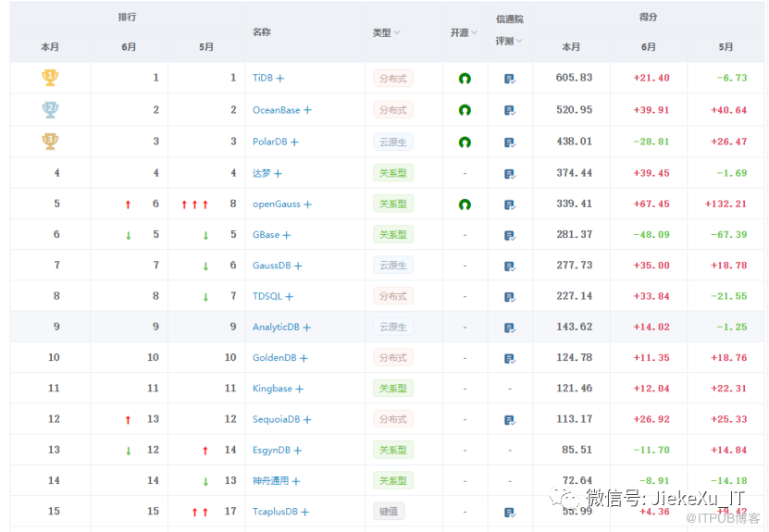Open the evaluation report icon for SequoiaDB
769x532 pixels.
click(x=510, y=420)
